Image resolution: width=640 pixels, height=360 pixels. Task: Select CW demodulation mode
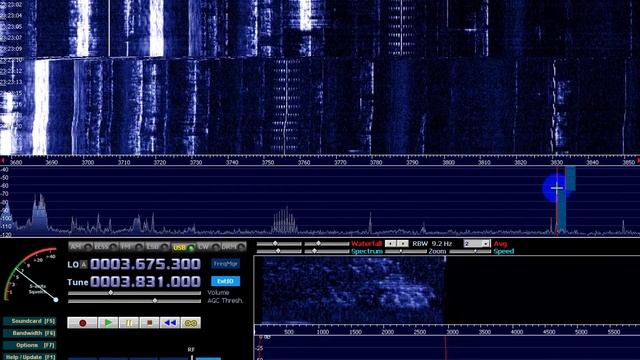pos(209,247)
